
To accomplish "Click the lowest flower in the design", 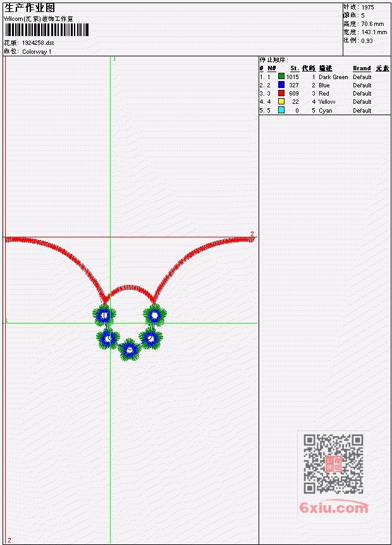I will tap(130, 350).
